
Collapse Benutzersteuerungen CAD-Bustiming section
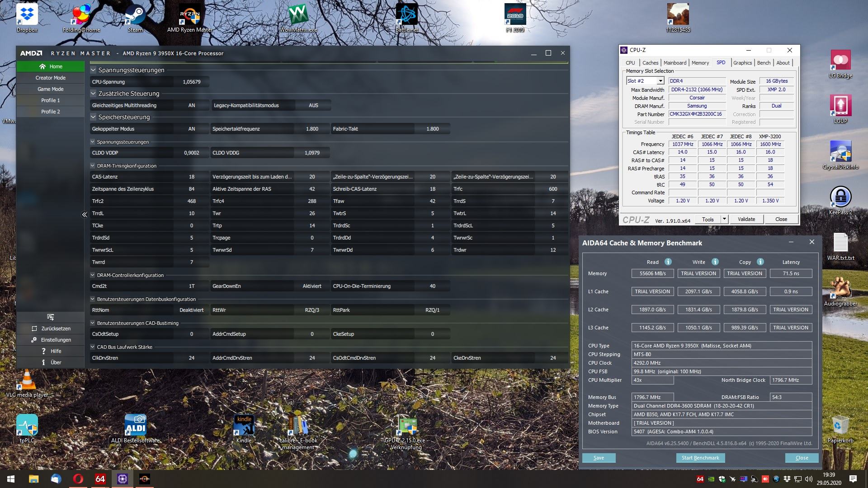(x=93, y=323)
